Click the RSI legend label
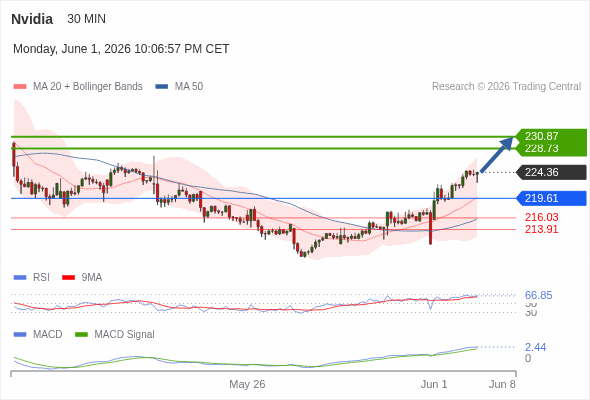The image size is (590, 400). point(41,278)
